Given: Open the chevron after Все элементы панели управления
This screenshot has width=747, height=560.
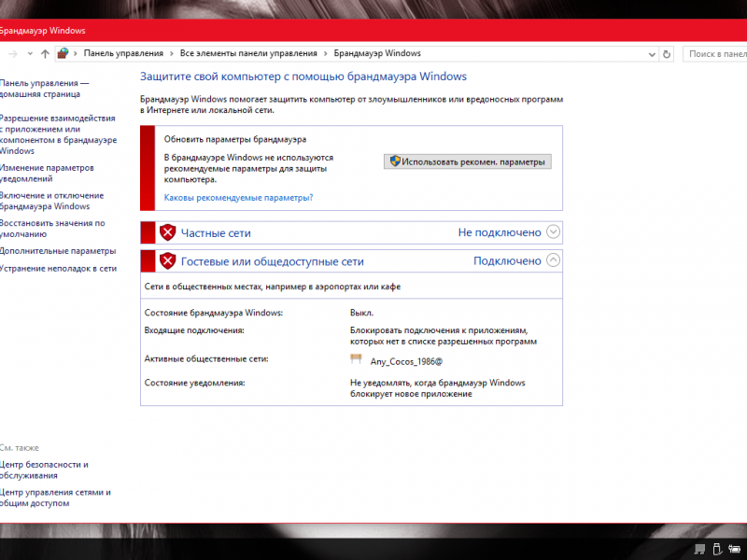Looking at the screenshot, I should pyautogui.click(x=326, y=54).
